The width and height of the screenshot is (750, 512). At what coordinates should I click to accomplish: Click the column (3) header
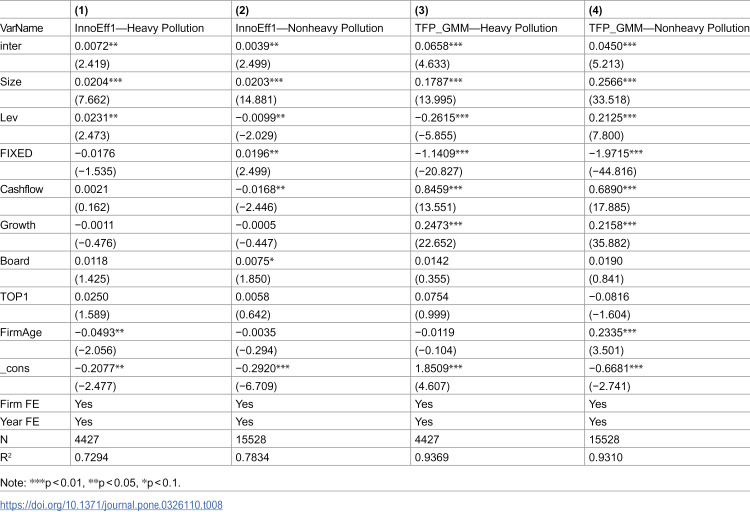(421, 10)
